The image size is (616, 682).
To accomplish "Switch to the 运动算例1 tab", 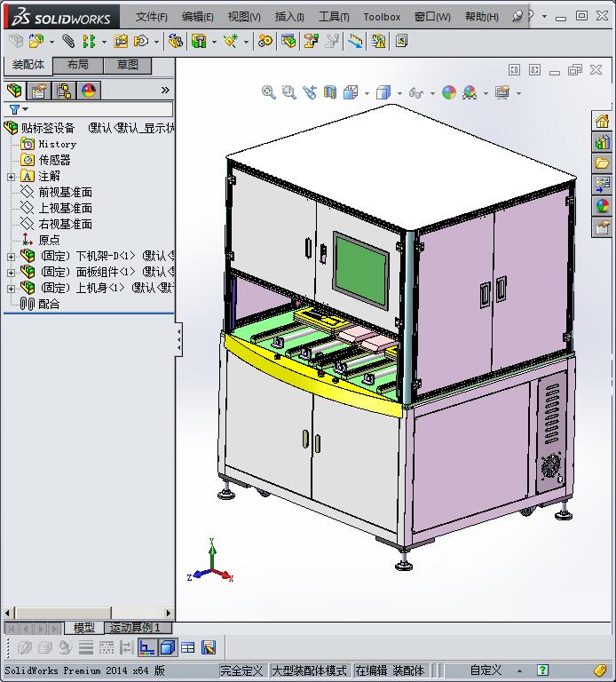I will [x=138, y=628].
